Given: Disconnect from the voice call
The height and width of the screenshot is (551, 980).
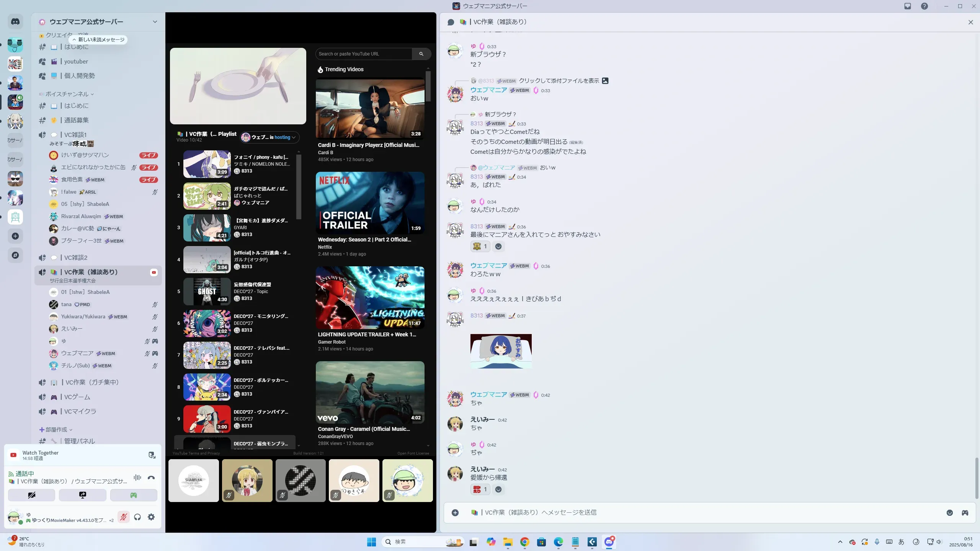Looking at the screenshot, I should point(151,478).
